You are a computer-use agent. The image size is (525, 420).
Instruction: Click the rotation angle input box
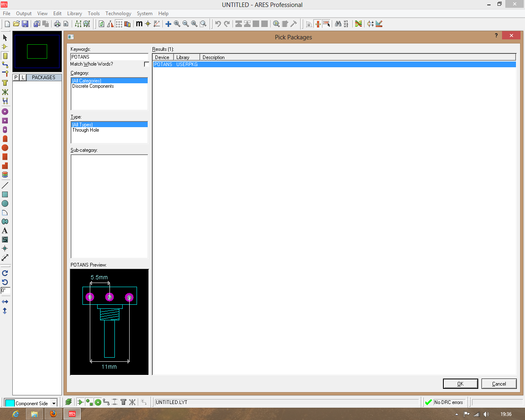[x=5, y=290]
